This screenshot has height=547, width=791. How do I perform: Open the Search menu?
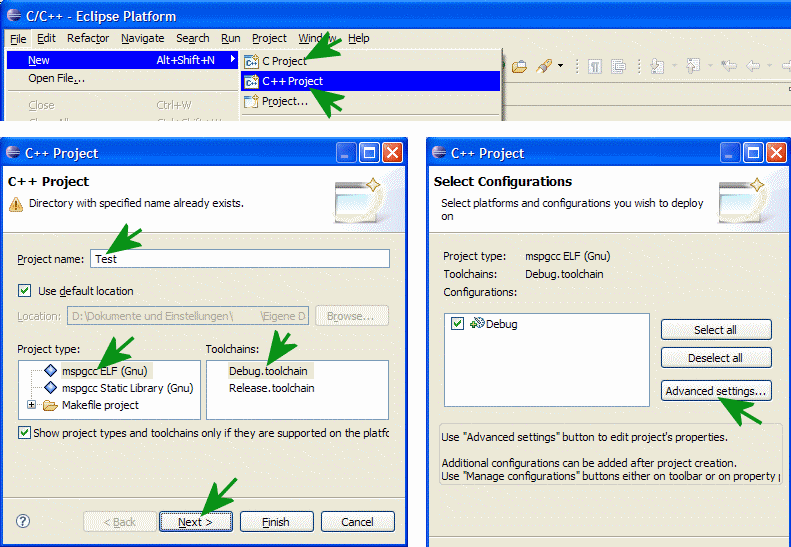(x=192, y=38)
